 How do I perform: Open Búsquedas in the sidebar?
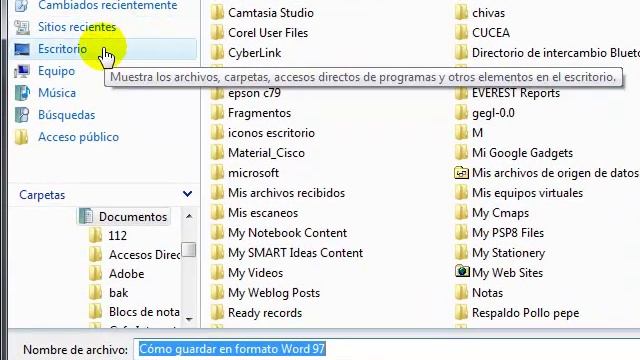[x=67, y=115]
